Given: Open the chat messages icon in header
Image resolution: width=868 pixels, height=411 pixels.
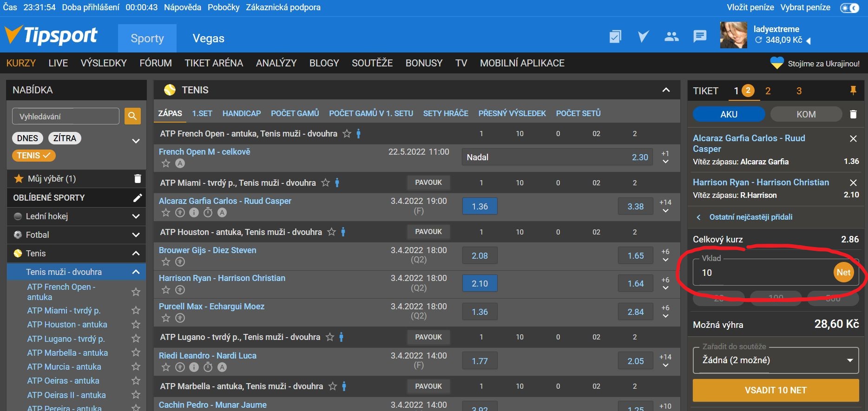Looking at the screenshot, I should point(700,36).
